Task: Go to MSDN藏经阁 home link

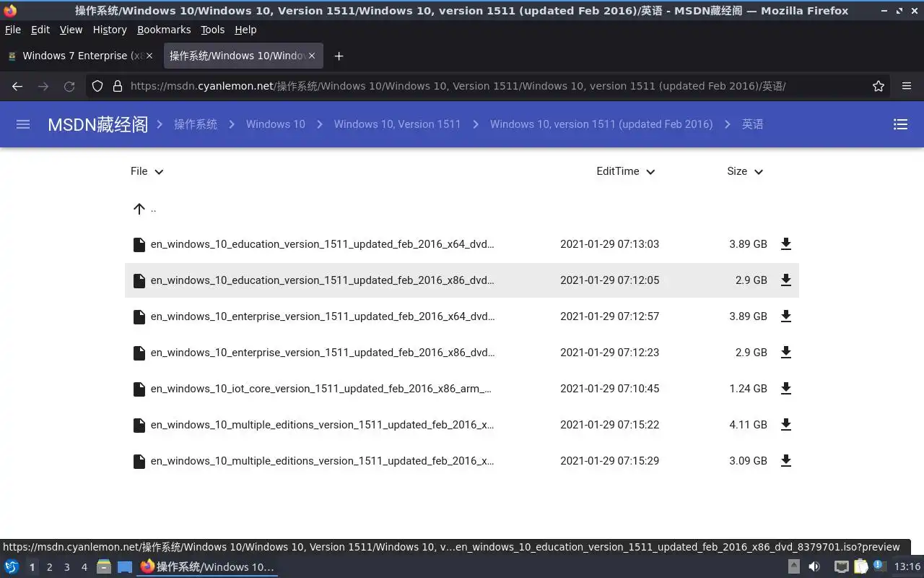Action: click(97, 124)
